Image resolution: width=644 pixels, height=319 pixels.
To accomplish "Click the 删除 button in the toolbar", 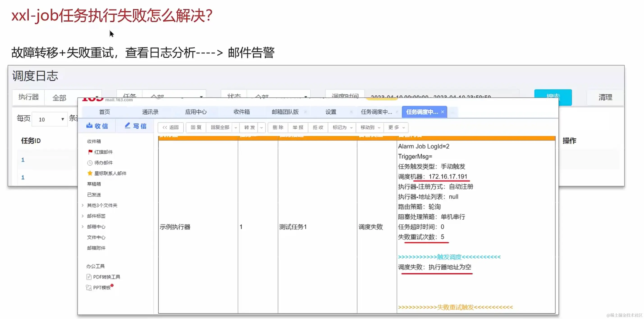I will point(278,128).
